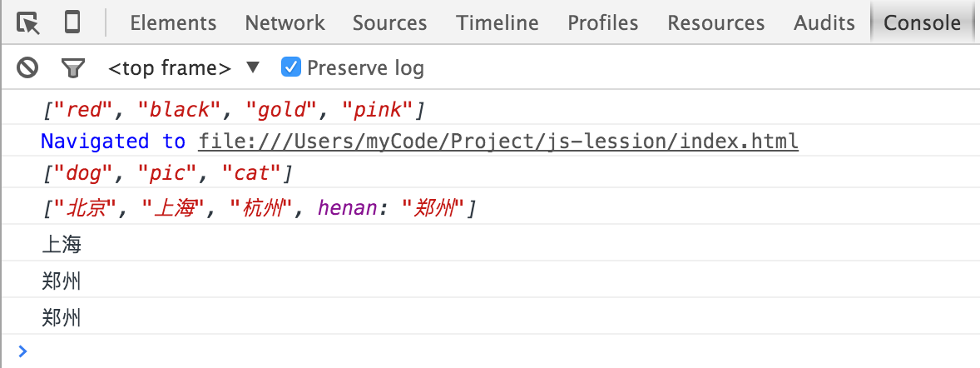This screenshot has height=368, width=980.
Task: Open the console filter funnel
Action: pyautogui.click(x=73, y=67)
